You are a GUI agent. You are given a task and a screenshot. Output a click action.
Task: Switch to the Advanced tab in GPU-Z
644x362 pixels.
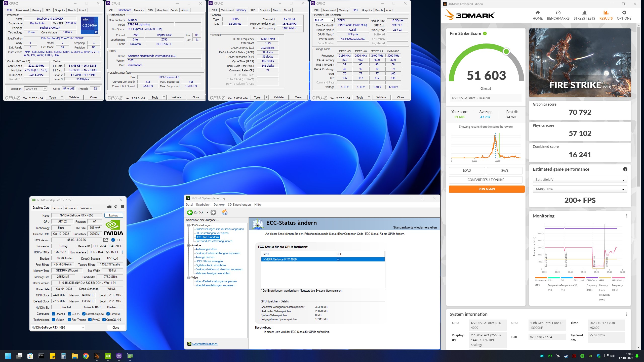click(71, 208)
